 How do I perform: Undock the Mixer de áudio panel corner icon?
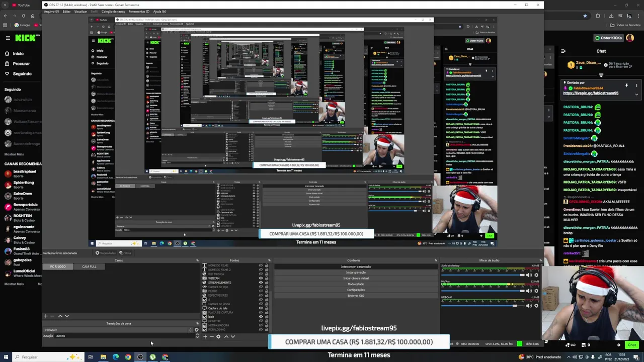point(541,260)
